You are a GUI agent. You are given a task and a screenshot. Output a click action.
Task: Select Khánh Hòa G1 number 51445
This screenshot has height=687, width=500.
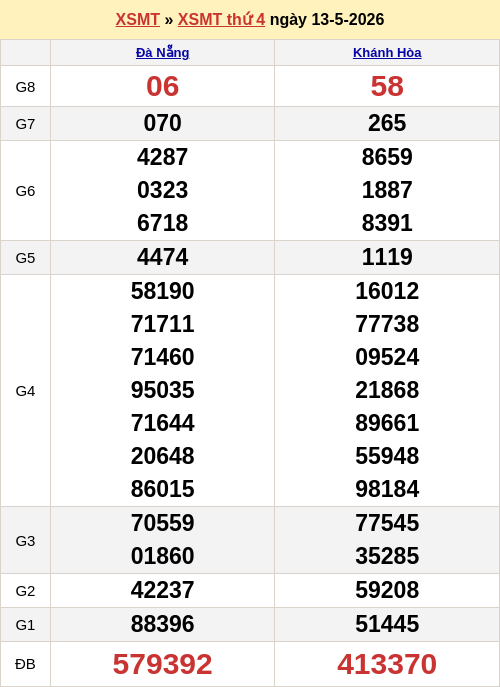(387, 624)
